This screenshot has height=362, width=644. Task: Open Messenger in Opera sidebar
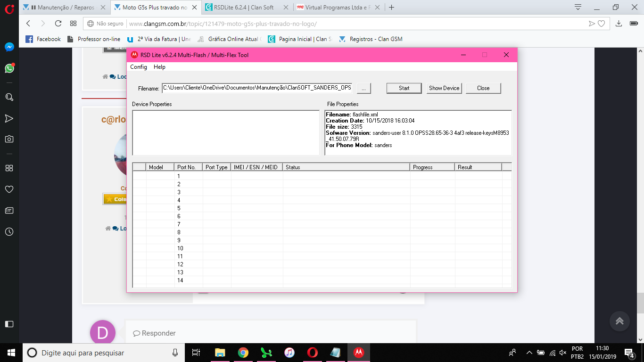[9, 47]
